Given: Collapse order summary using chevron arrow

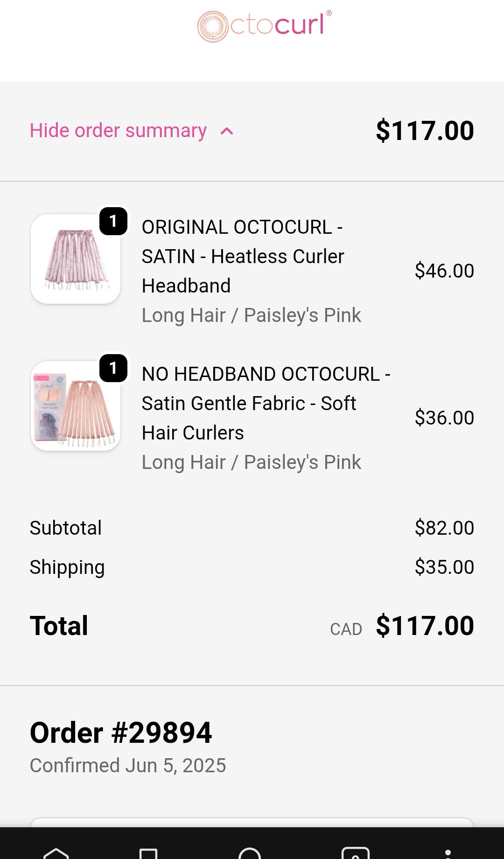Looking at the screenshot, I should (x=227, y=132).
